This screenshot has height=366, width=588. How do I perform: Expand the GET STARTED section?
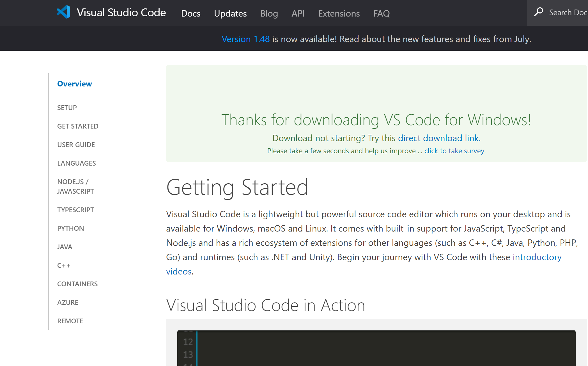click(78, 126)
